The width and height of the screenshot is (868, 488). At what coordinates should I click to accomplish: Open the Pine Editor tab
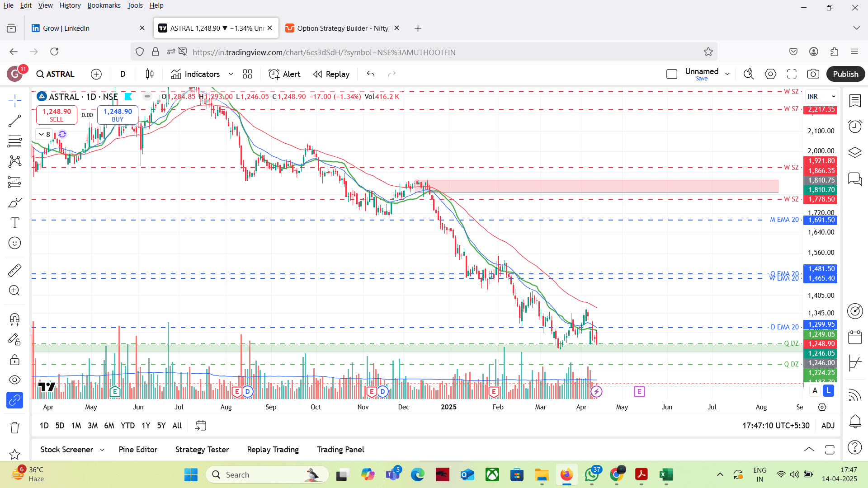138,450
